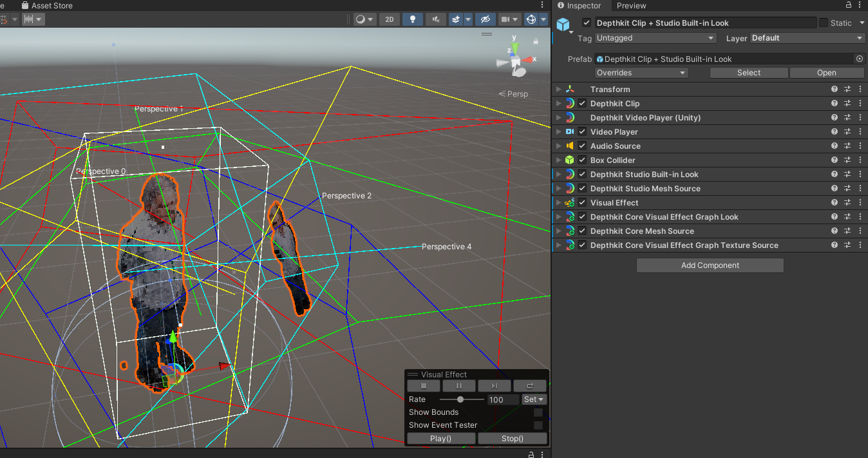This screenshot has width=868, height=458.
Task: Open the three-dot menu of Audio Source component
Action: [x=860, y=146]
